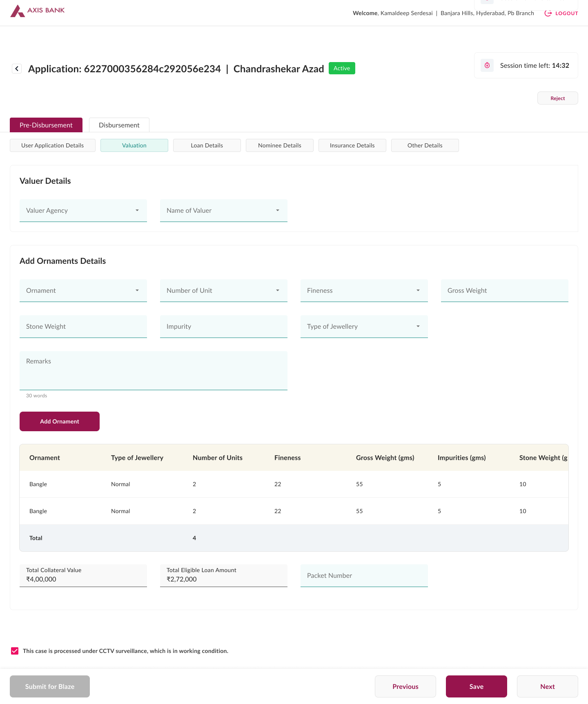588x704 pixels.
Task: Focus the Impurity input field
Action: (x=224, y=327)
